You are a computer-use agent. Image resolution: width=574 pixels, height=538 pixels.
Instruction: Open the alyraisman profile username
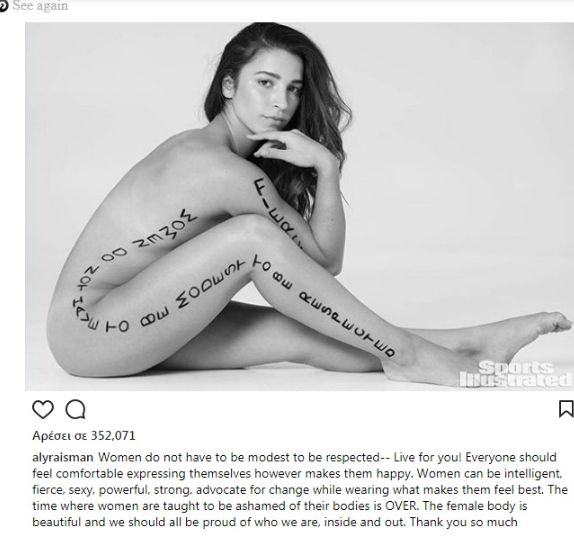(x=63, y=457)
